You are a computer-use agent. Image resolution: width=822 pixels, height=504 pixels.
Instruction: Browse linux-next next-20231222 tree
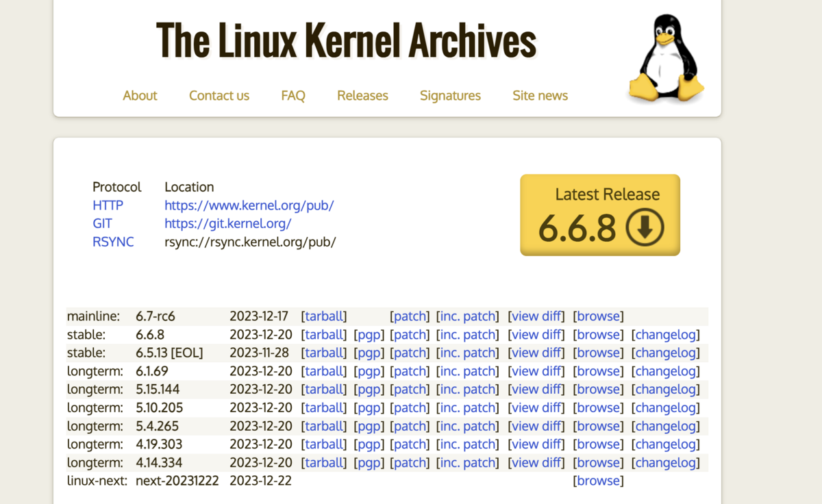click(598, 481)
